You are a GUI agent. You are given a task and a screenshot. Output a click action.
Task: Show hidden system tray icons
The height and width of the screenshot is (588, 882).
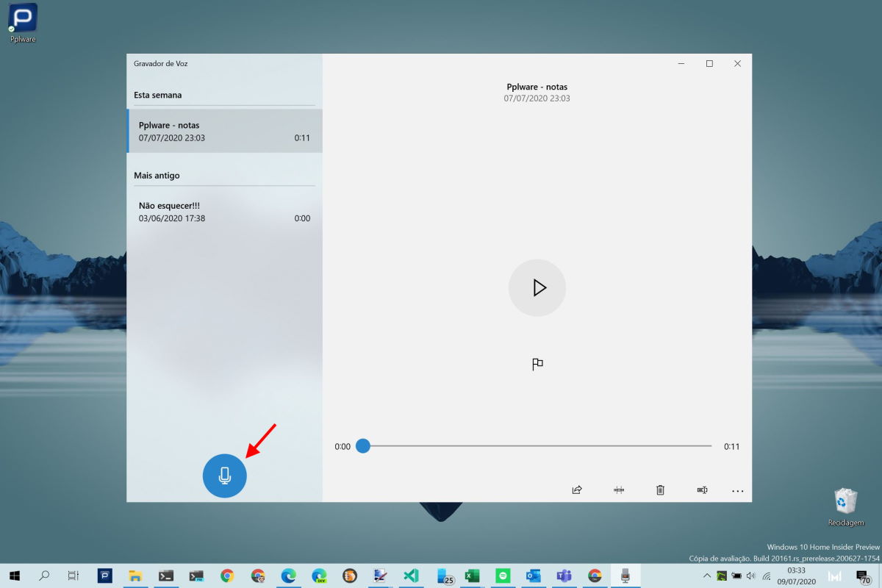[707, 576]
